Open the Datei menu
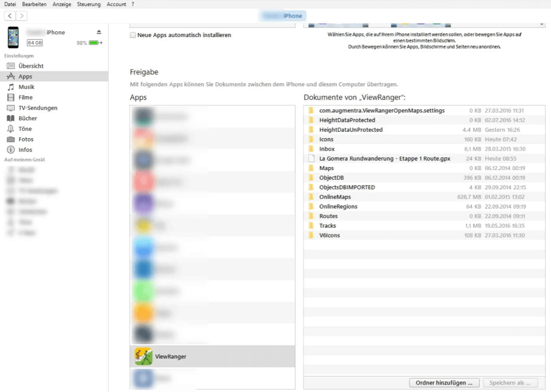The image size is (551, 392). click(x=10, y=4)
